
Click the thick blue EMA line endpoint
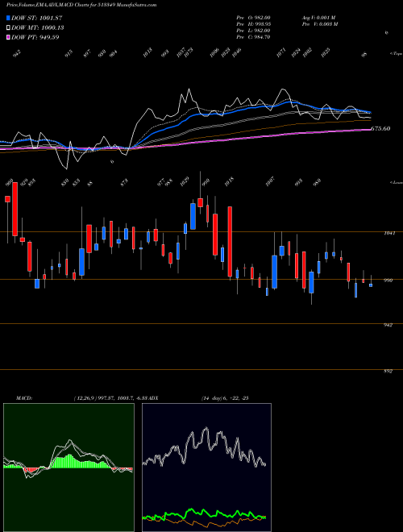(370, 112)
